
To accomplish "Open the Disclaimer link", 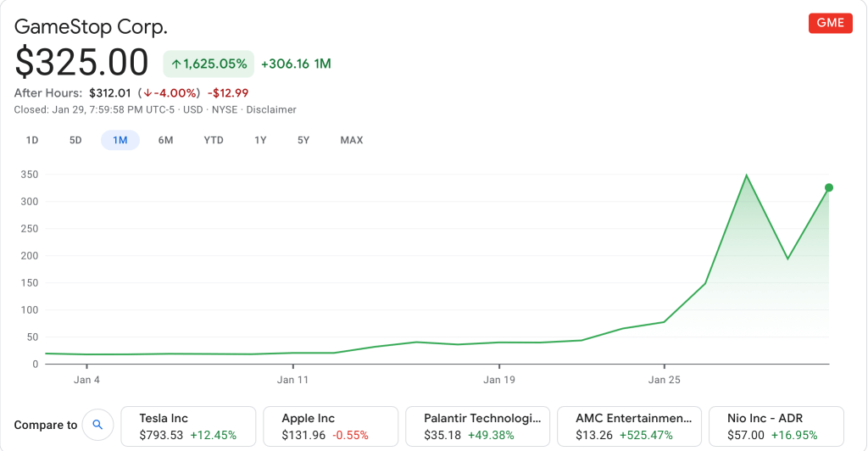I will pyautogui.click(x=271, y=109).
